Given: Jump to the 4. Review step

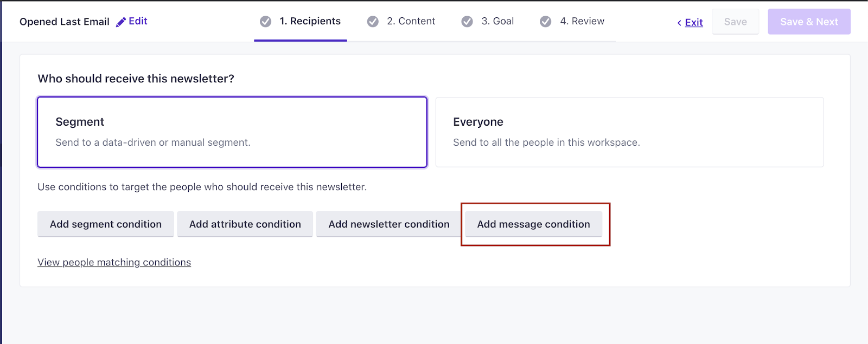Looking at the screenshot, I should [582, 21].
